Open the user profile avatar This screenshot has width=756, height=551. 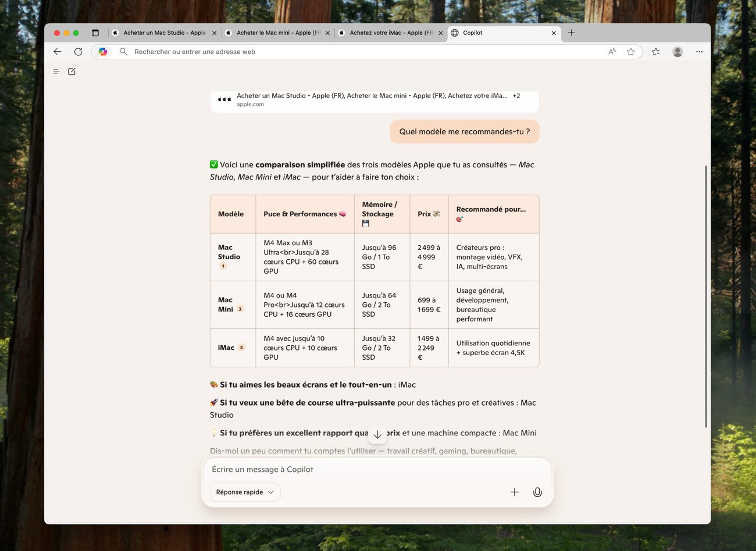point(677,52)
